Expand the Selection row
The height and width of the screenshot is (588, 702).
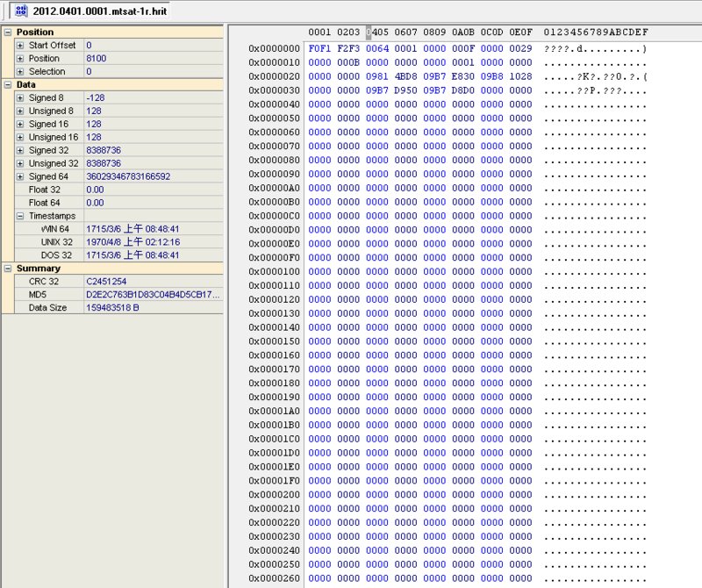(x=20, y=72)
